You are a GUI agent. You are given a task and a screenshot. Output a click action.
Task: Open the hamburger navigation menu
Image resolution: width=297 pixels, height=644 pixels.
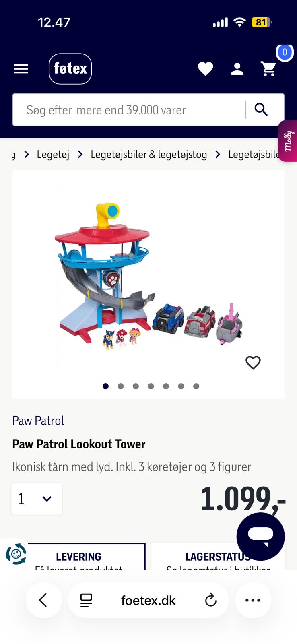pyautogui.click(x=21, y=69)
